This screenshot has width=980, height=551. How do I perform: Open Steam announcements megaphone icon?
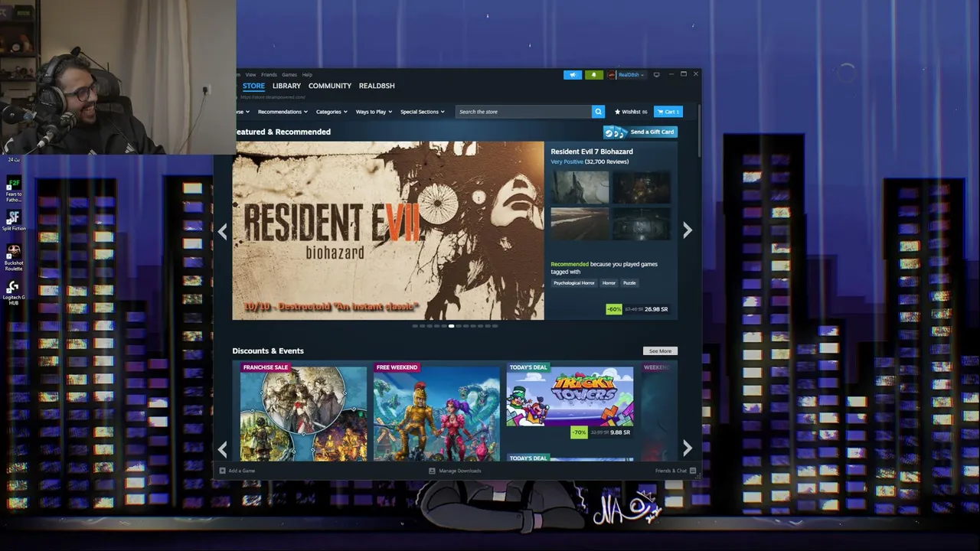click(x=573, y=75)
